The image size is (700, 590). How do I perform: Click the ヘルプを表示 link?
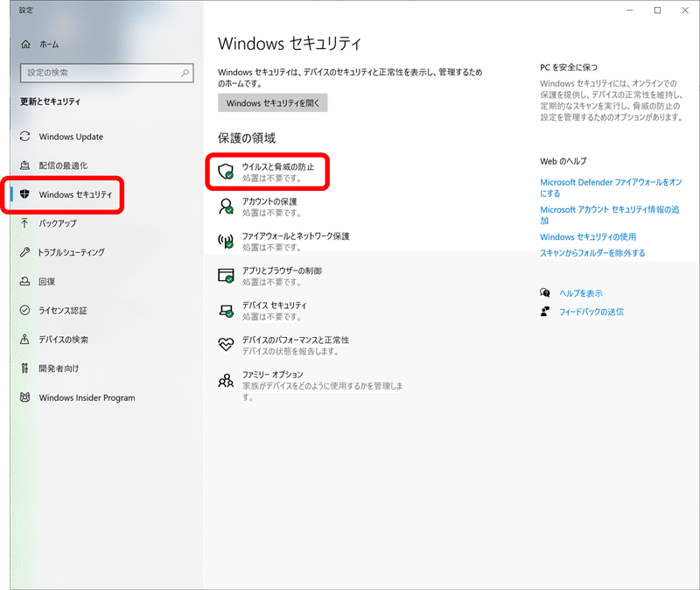click(581, 293)
